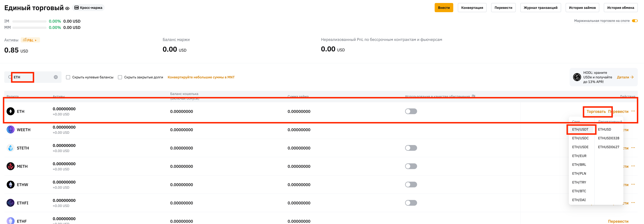Image resolution: width=644 pixels, height=224 pixels.
Task: Click the 0.85 USD assets value
Action: pos(16,50)
